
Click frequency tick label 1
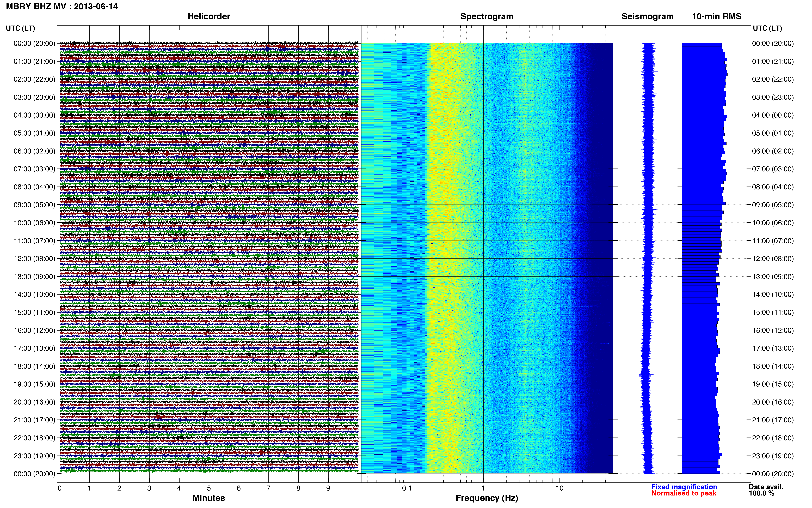pyautogui.click(x=483, y=488)
